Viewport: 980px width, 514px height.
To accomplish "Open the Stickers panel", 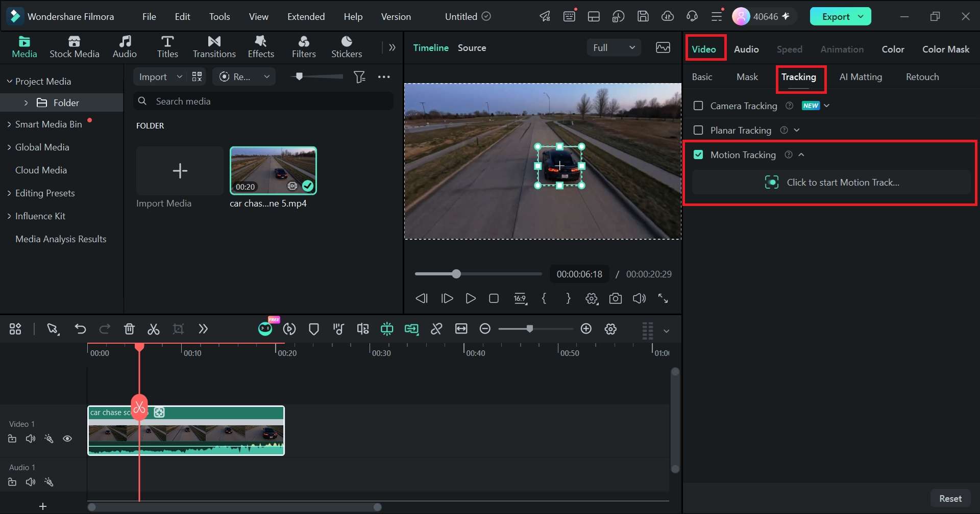I will tap(347, 46).
